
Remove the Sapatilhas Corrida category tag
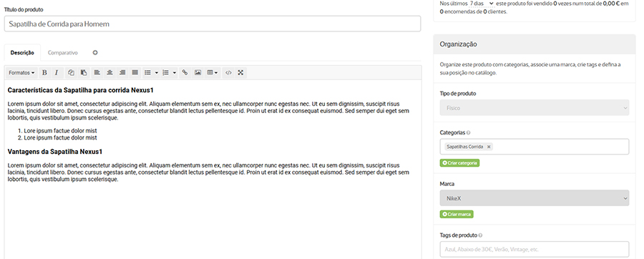[488, 147]
